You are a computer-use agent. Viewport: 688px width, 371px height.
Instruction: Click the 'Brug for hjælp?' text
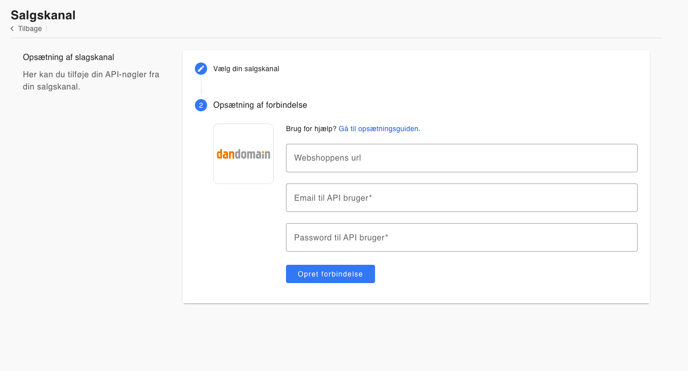tap(311, 129)
